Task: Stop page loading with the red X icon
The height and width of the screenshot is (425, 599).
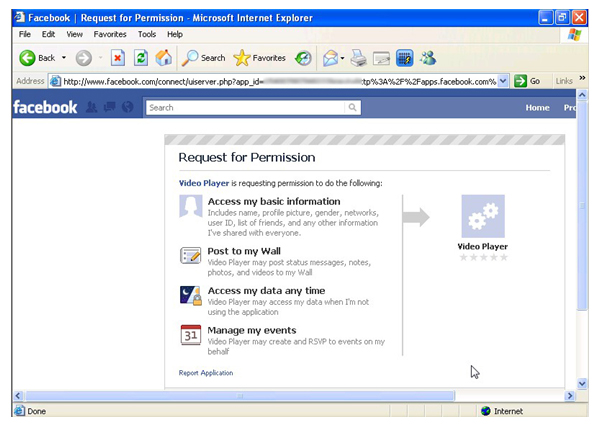Action: pyautogui.click(x=118, y=58)
